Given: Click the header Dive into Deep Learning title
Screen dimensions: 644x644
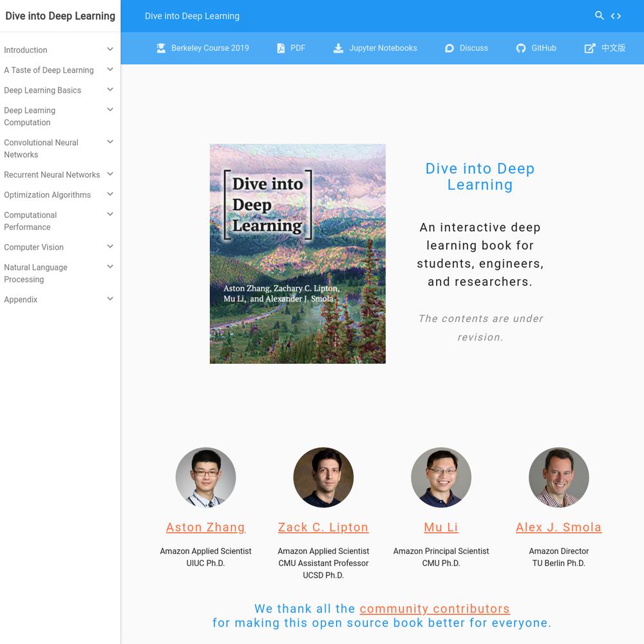Looking at the screenshot, I should [x=192, y=16].
